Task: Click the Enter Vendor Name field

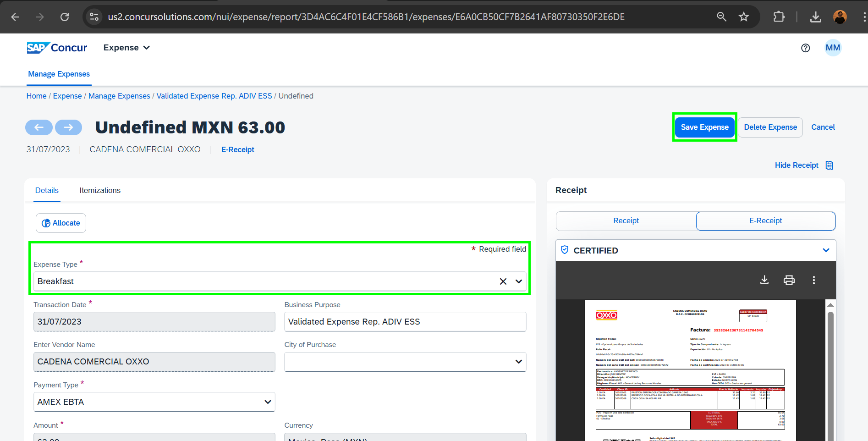Action: point(154,362)
